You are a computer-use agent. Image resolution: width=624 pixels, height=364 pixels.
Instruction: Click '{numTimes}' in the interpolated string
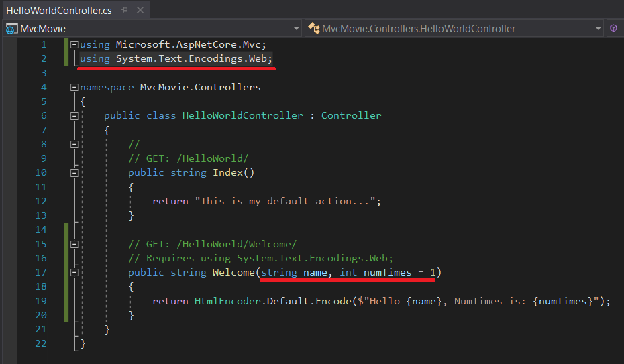(563, 301)
